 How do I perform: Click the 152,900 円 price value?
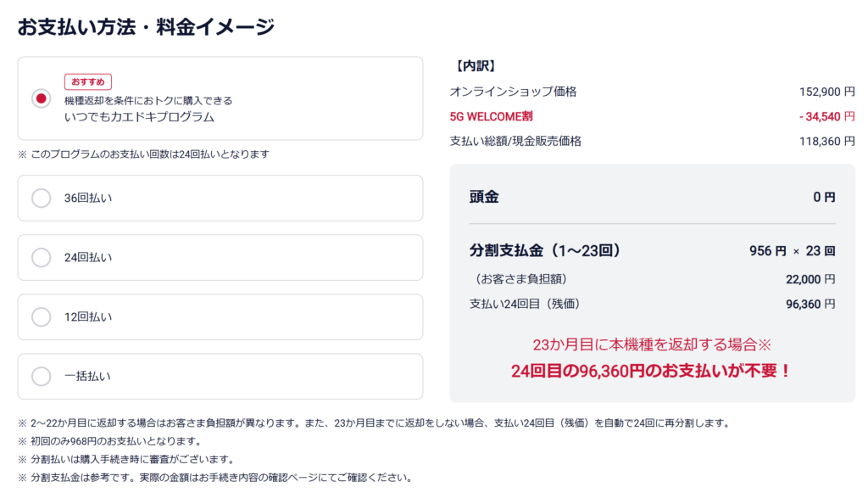click(x=826, y=92)
